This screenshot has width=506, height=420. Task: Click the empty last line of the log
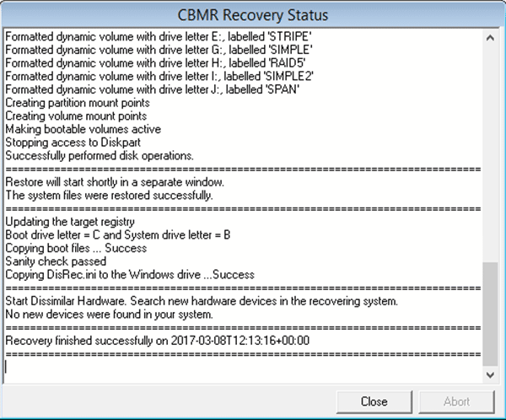coord(244,368)
